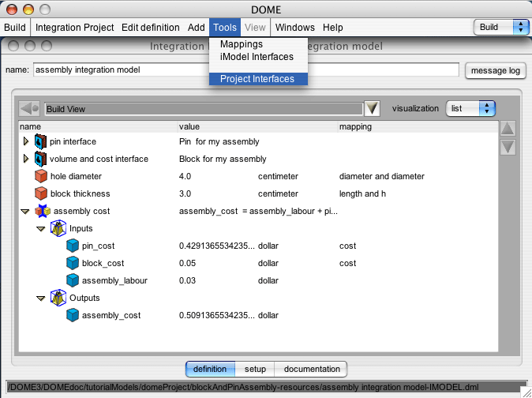This screenshot has width=532, height=398.
Task: Click the Outputs filter icon
Action: click(x=58, y=298)
